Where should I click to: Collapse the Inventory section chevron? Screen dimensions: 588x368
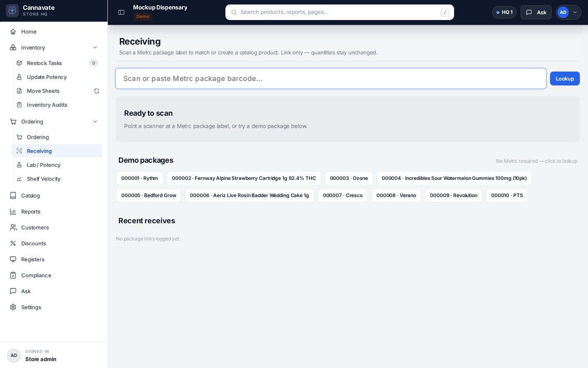[95, 47]
